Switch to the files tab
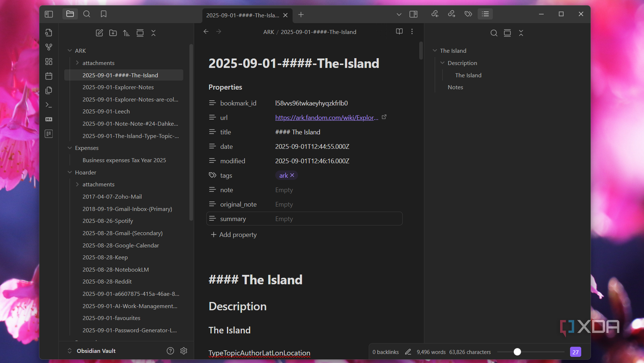644x363 pixels. [x=70, y=14]
